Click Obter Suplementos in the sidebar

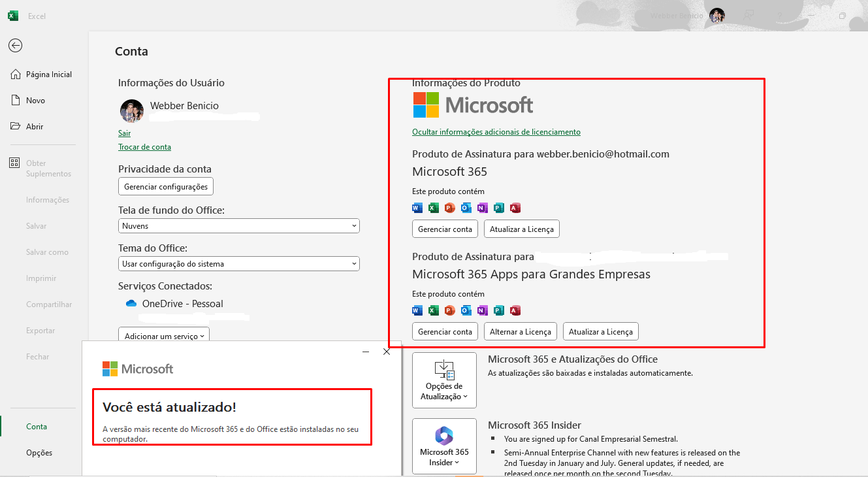40,169
